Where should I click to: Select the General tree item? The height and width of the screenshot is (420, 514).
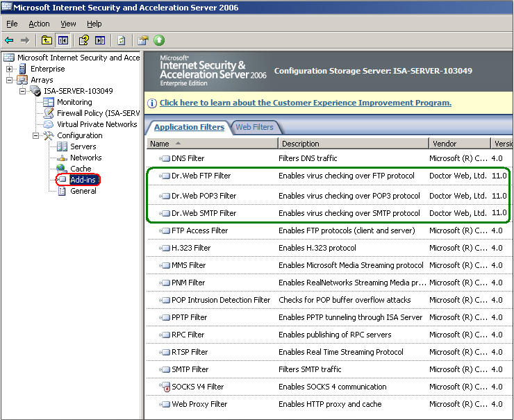click(83, 191)
